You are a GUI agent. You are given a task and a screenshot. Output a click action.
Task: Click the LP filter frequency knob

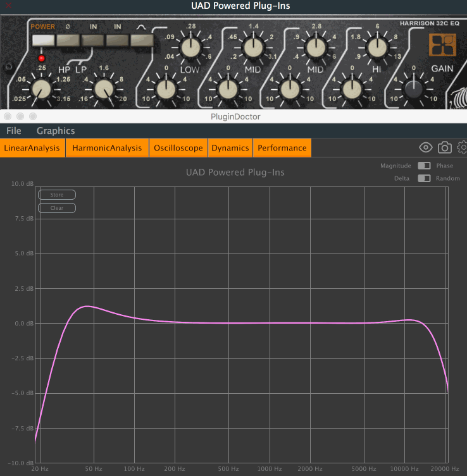coord(104,90)
